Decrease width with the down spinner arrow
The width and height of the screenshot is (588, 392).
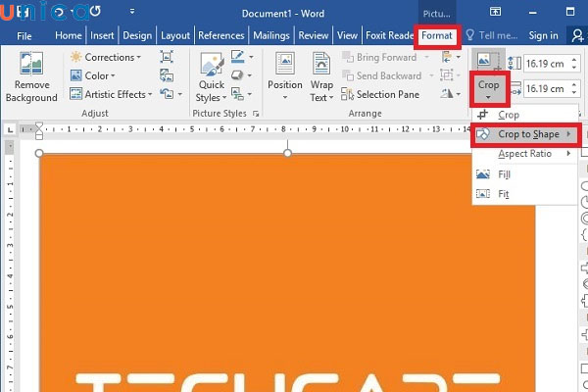(574, 93)
